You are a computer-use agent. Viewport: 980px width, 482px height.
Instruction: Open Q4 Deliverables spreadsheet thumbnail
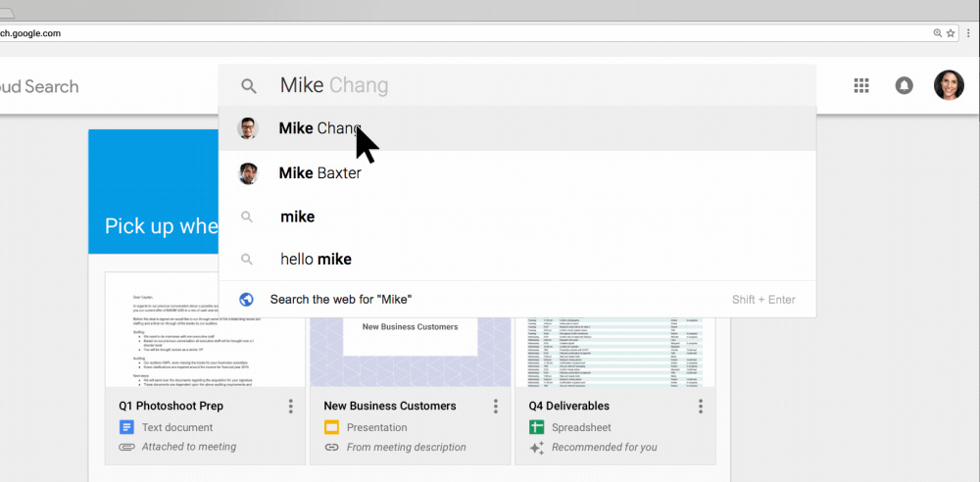pyautogui.click(x=615, y=352)
